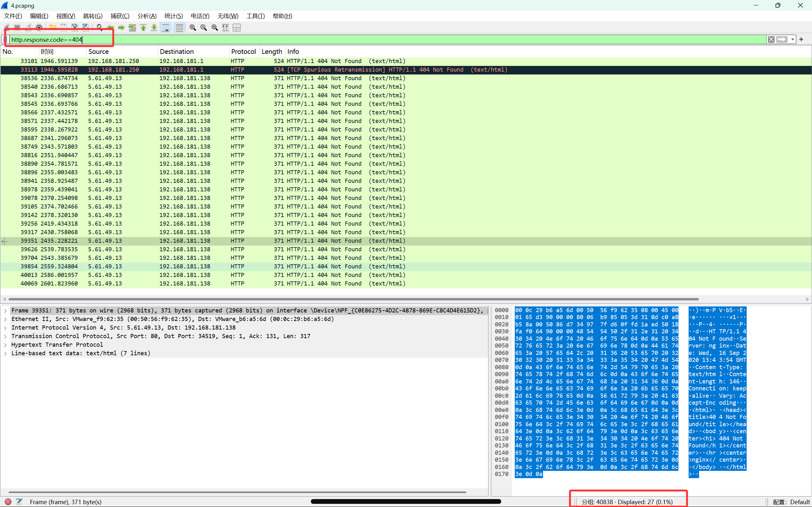Viewport: 812px width, 507px height.
Task: Clear the display filter with X button
Action: click(771, 40)
